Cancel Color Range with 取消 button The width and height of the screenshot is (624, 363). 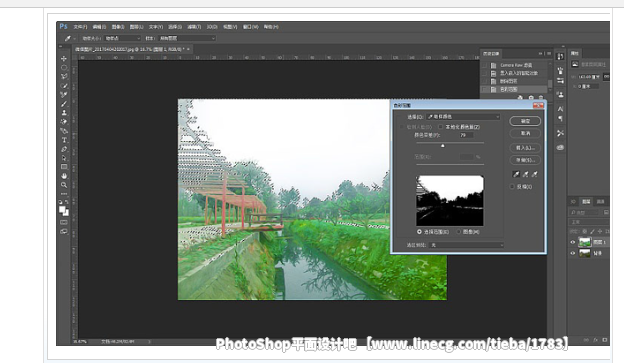click(525, 133)
